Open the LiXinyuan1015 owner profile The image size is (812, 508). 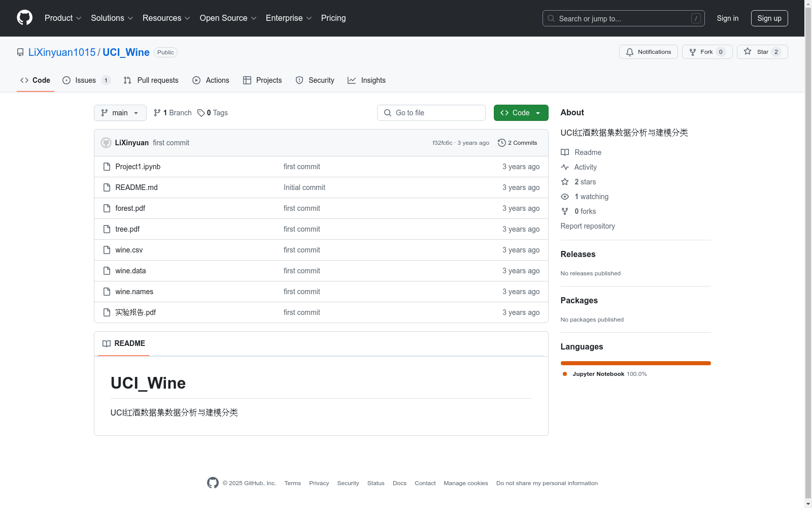pos(62,52)
